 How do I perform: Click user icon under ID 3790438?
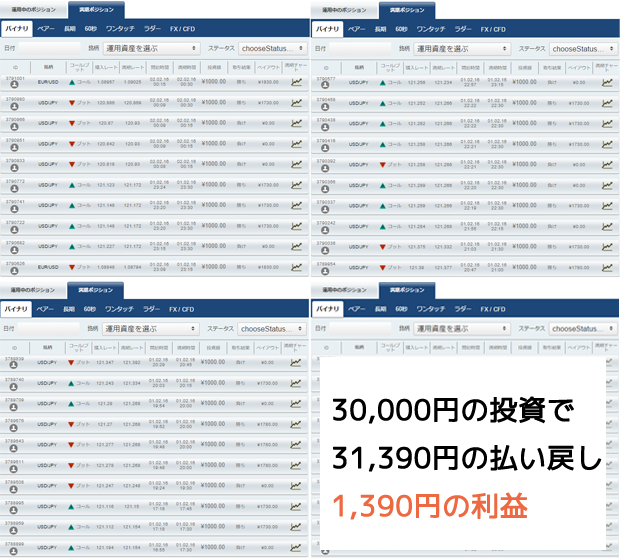click(x=325, y=127)
